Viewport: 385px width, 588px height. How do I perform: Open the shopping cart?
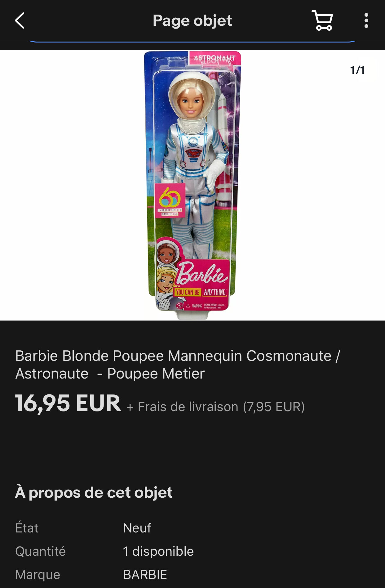tap(322, 20)
